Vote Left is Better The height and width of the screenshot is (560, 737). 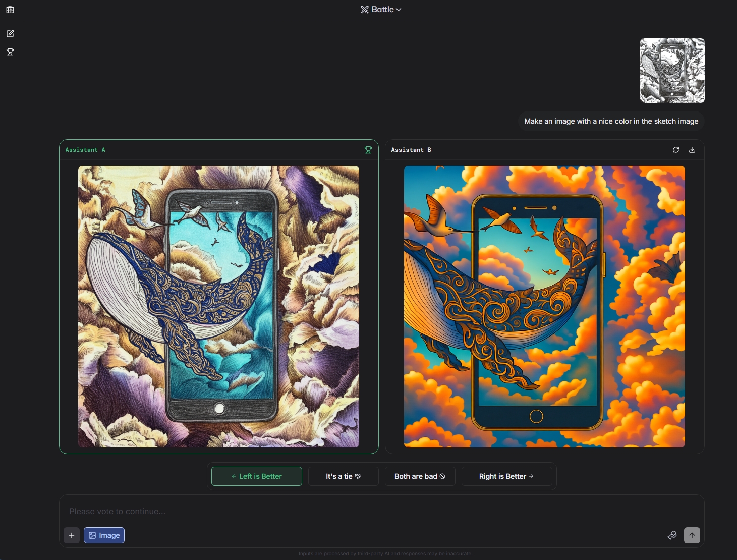tap(257, 476)
